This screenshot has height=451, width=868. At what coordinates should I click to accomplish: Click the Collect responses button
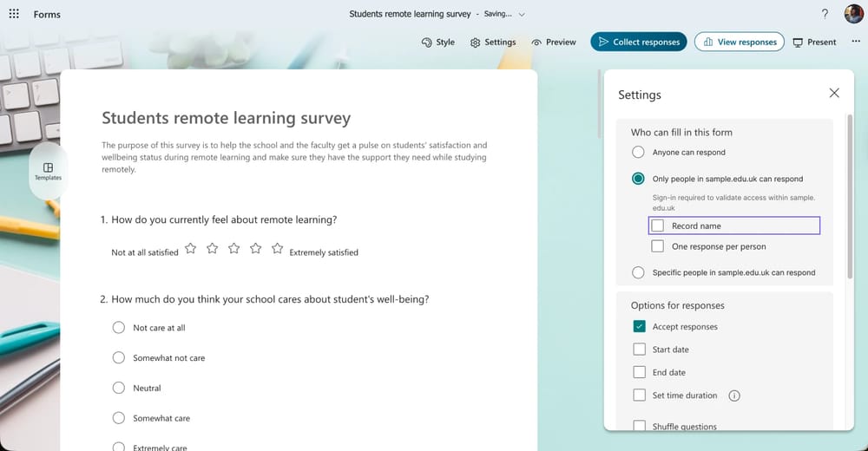pyautogui.click(x=639, y=42)
